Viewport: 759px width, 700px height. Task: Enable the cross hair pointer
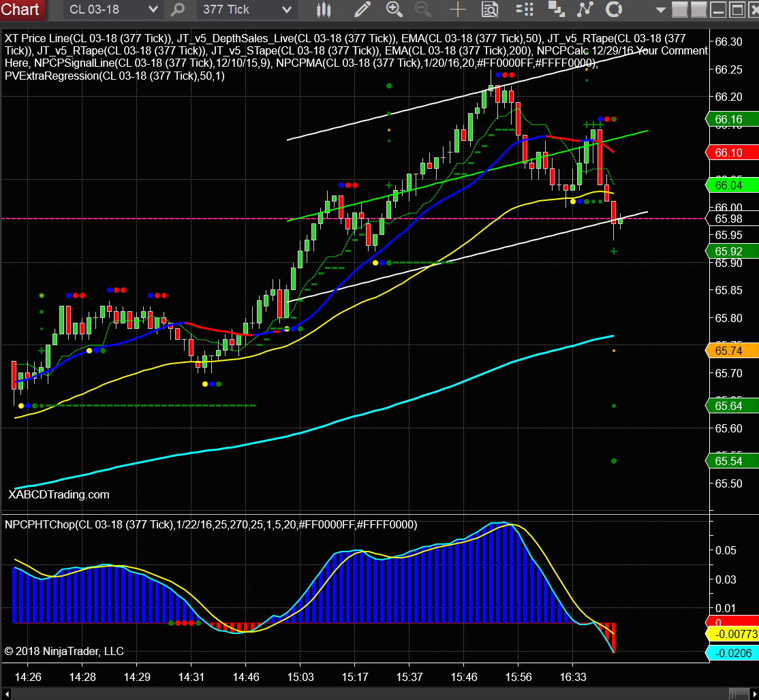click(457, 9)
